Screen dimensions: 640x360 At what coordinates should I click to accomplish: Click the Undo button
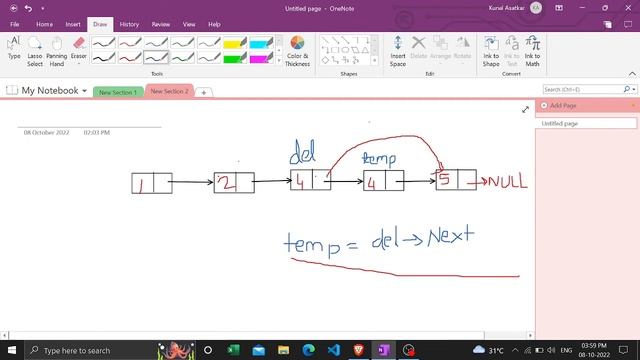click(28, 8)
